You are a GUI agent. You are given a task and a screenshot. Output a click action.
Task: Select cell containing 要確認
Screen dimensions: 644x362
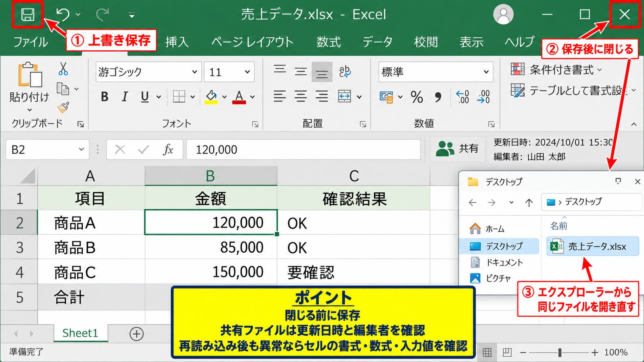353,272
